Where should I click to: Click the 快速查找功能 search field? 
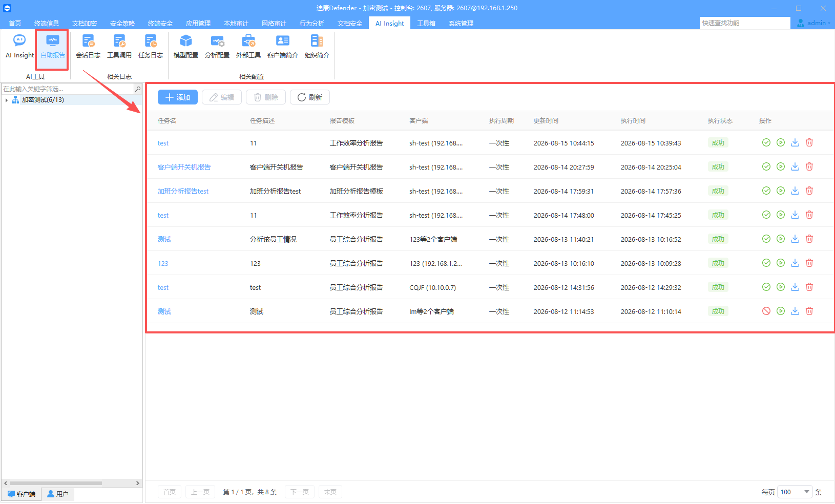click(745, 23)
